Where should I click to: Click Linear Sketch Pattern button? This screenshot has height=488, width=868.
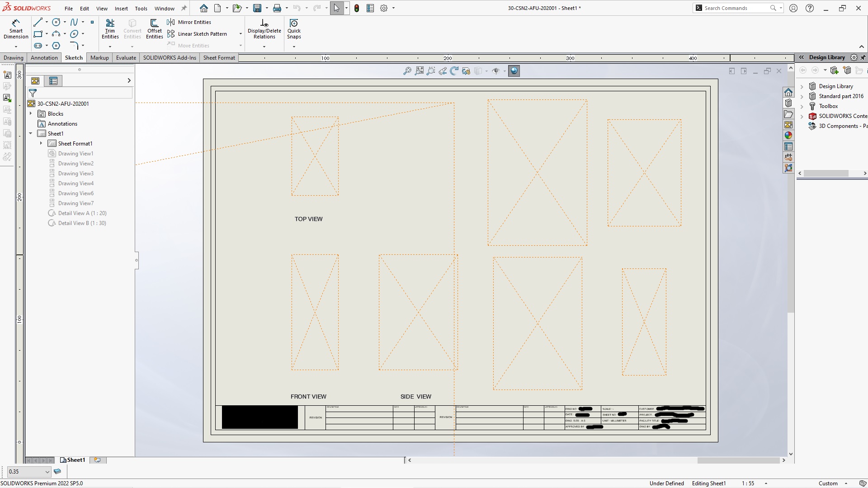(x=198, y=34)
